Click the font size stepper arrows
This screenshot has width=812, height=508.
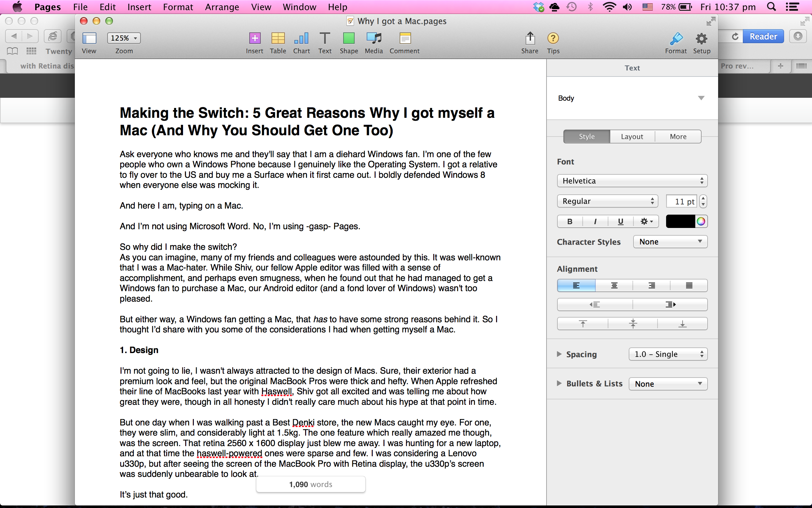(703, 201)
